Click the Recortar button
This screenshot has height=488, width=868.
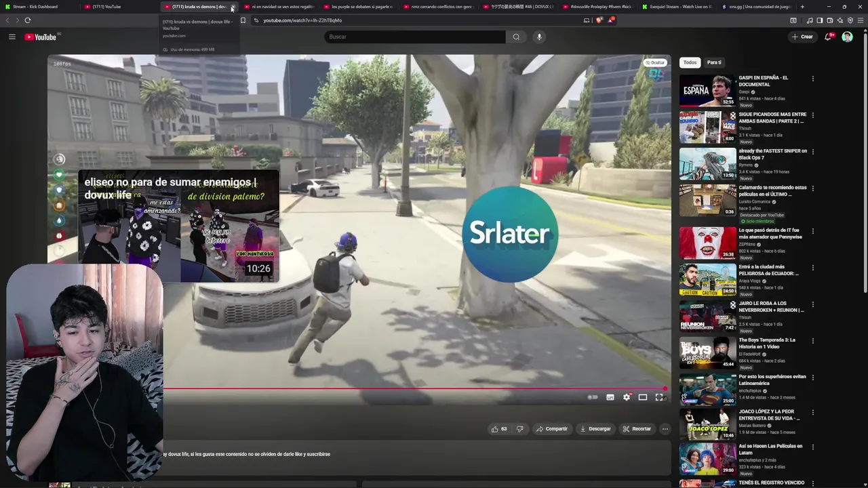tap(637, 428)
